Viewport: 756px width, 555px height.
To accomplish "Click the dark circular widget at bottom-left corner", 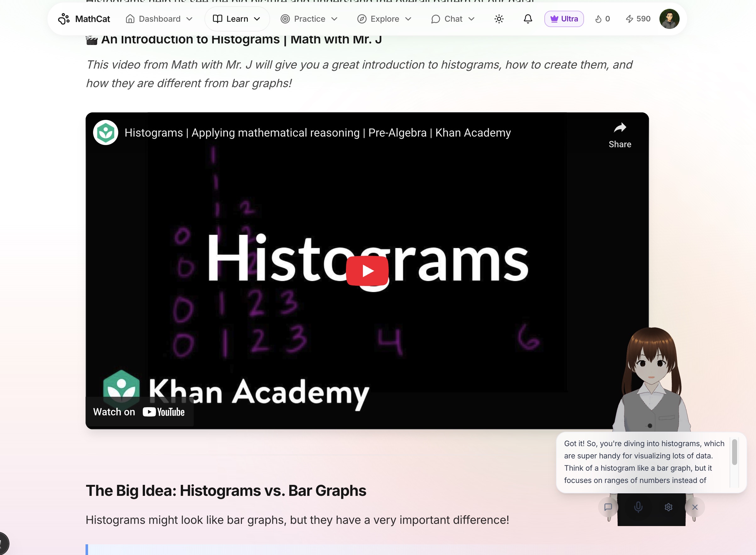I will pos(3,544).
